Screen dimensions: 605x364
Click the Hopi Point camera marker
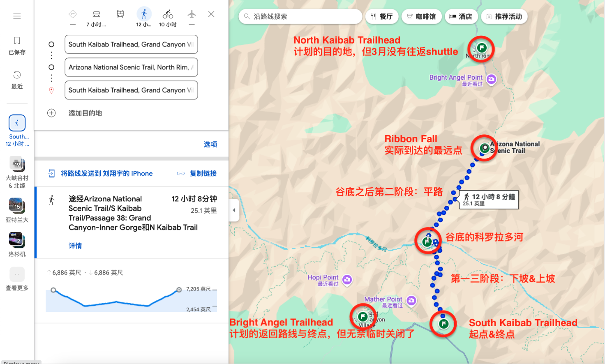[x=347, y=279]
